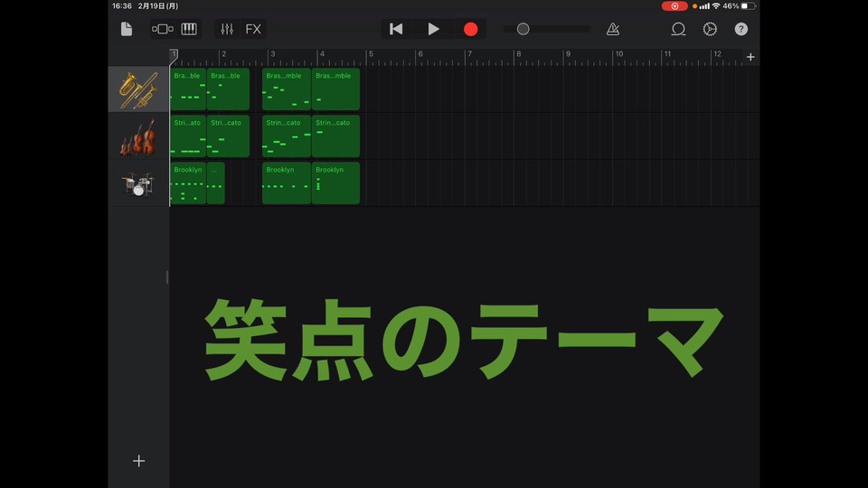
Task: Open My Songs document browser
Action: (127, 29)
